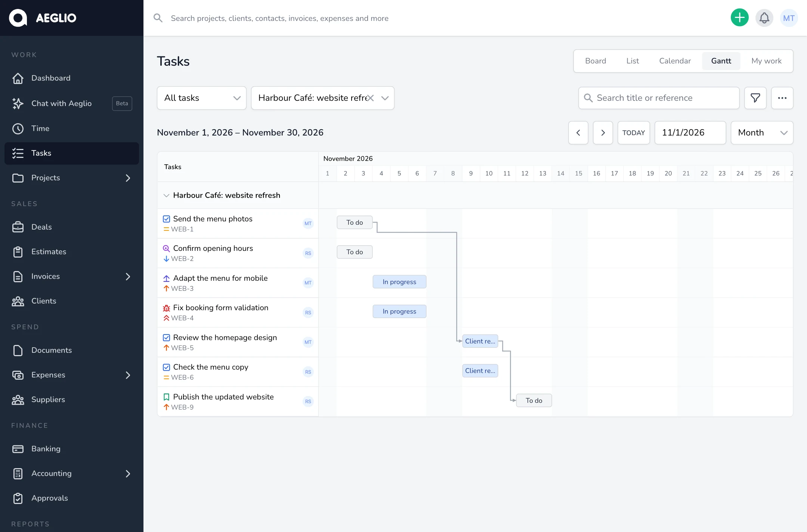Open the All tasks dropdown
This screenshot has width=807, height=532.
coord(202,98)
